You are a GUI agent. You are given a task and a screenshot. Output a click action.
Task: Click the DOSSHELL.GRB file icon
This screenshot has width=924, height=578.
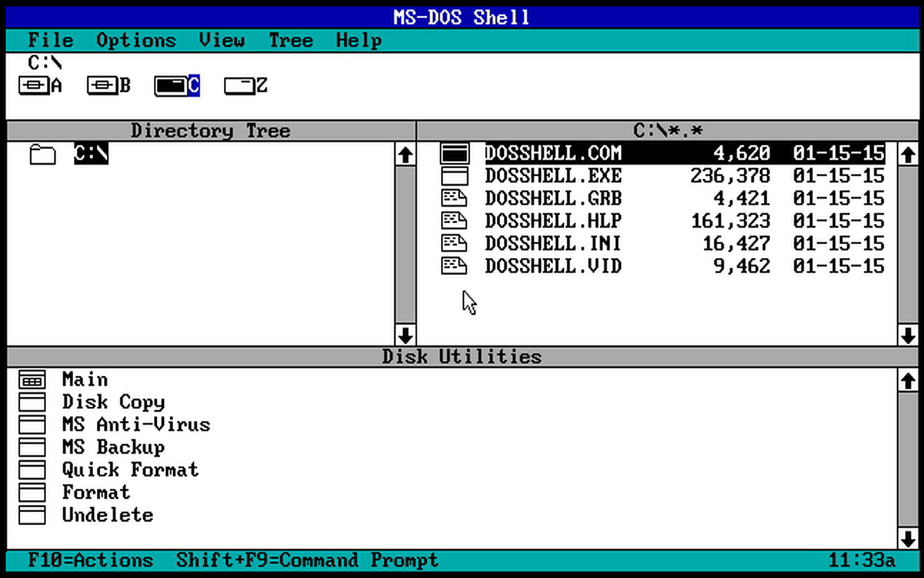[x=454, y=199]
